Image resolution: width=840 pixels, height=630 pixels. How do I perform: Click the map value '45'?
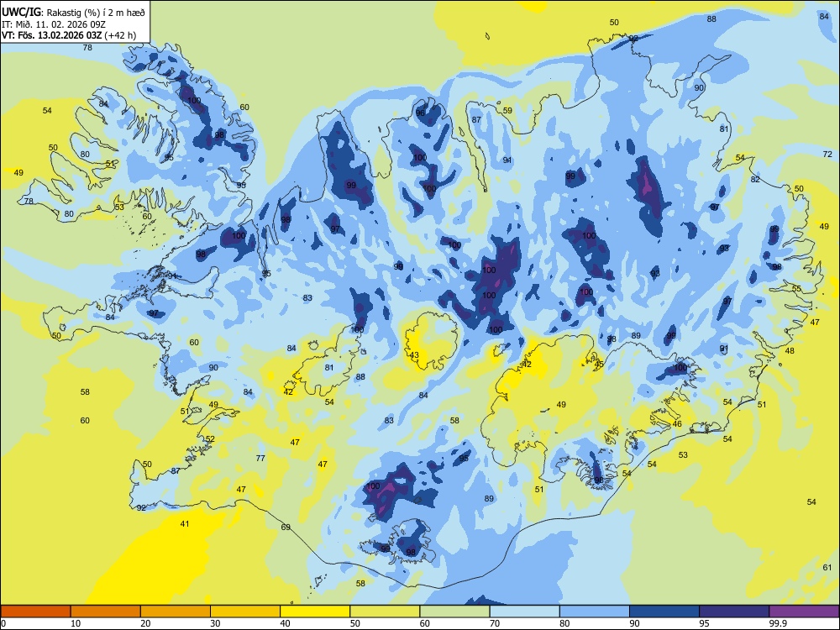[599, 365]
